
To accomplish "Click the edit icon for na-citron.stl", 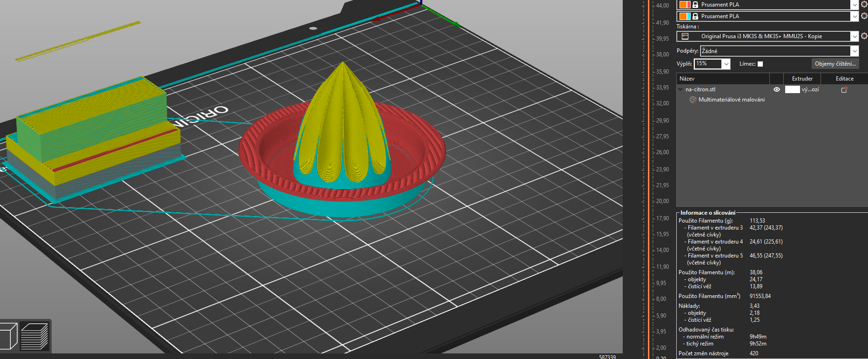I will click(844, 89).
